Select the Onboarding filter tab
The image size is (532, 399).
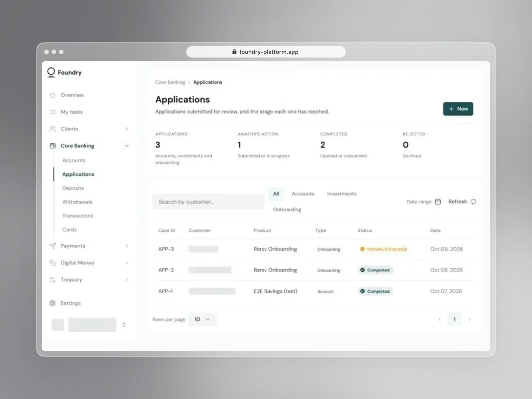(287, 209)
